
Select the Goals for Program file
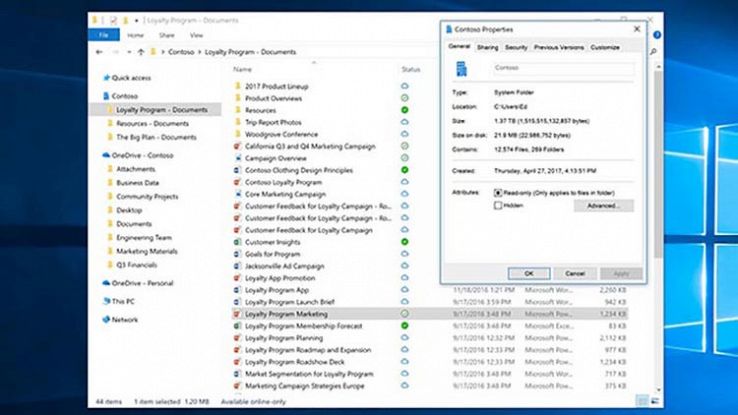273,254
